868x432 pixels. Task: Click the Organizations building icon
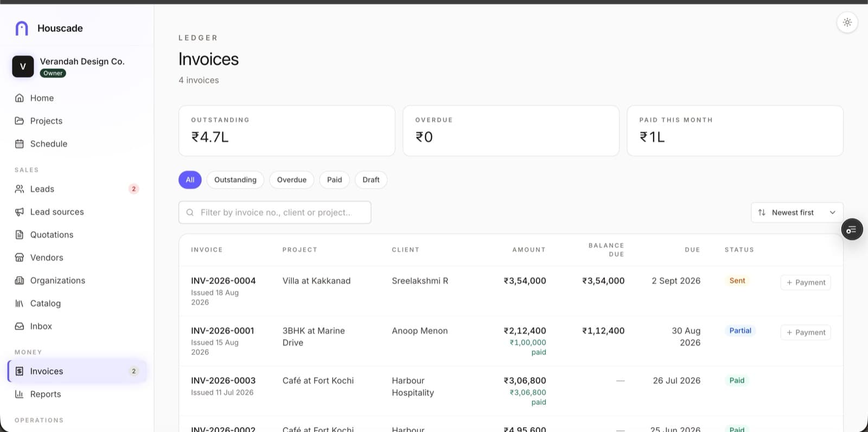tap(20, 280)
